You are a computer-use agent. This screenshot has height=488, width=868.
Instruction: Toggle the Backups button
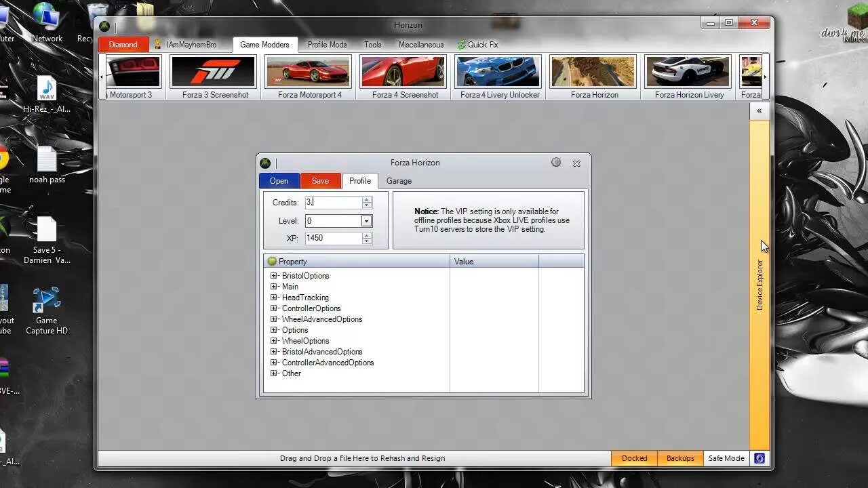tap(680, 458)
